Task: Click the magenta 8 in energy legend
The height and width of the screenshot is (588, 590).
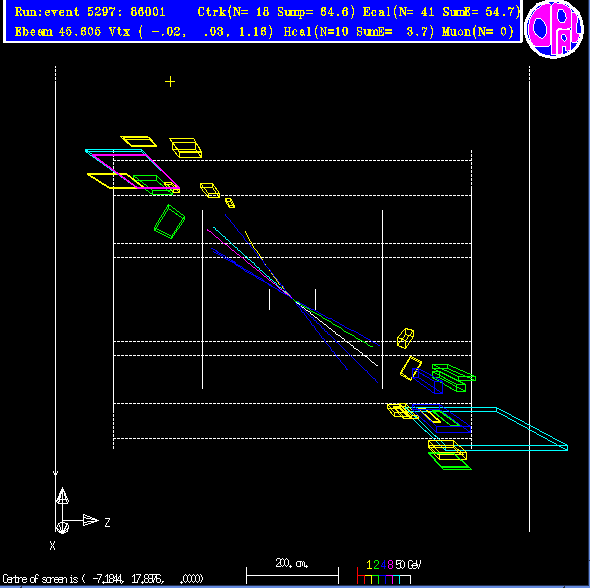Action: [390, 565]
